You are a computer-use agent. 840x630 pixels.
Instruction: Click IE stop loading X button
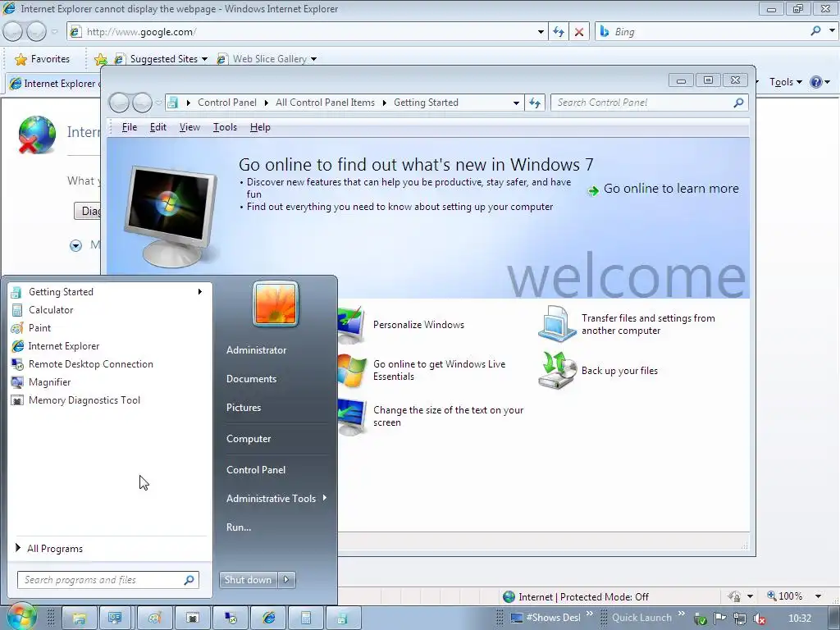tap(579, 32)
